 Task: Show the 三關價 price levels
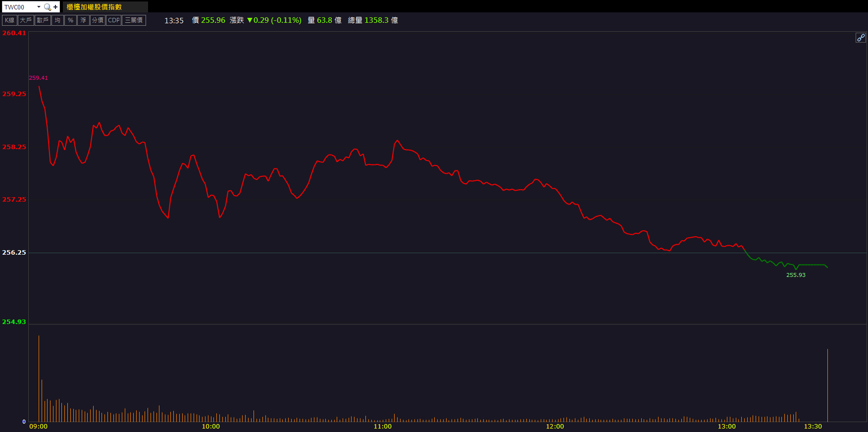[134, 20]
